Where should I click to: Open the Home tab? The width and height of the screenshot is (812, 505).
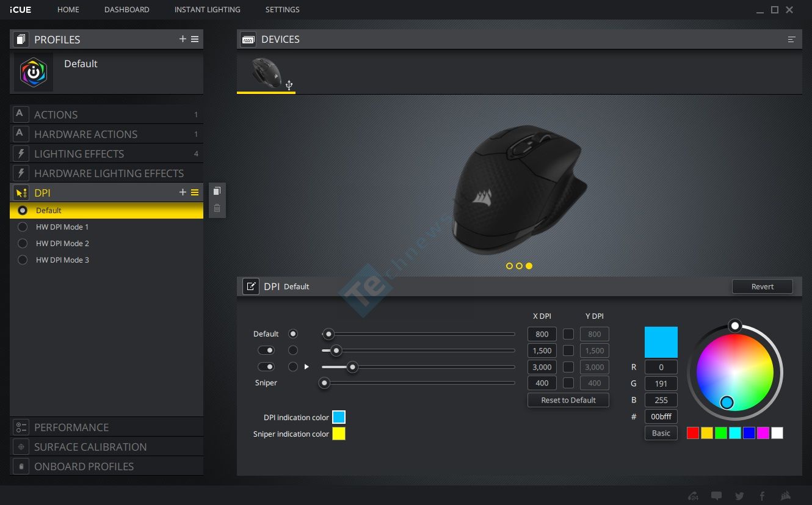[68, 10]
